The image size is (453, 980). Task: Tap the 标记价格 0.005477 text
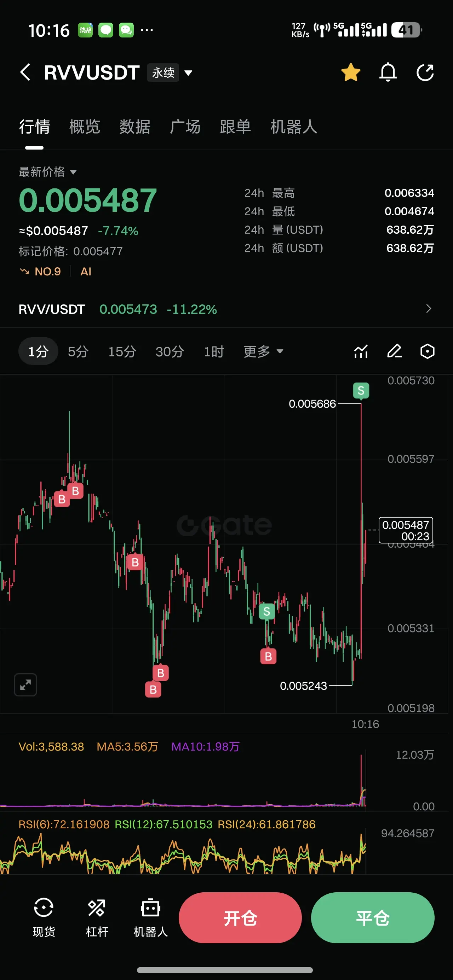click(71, 251)
